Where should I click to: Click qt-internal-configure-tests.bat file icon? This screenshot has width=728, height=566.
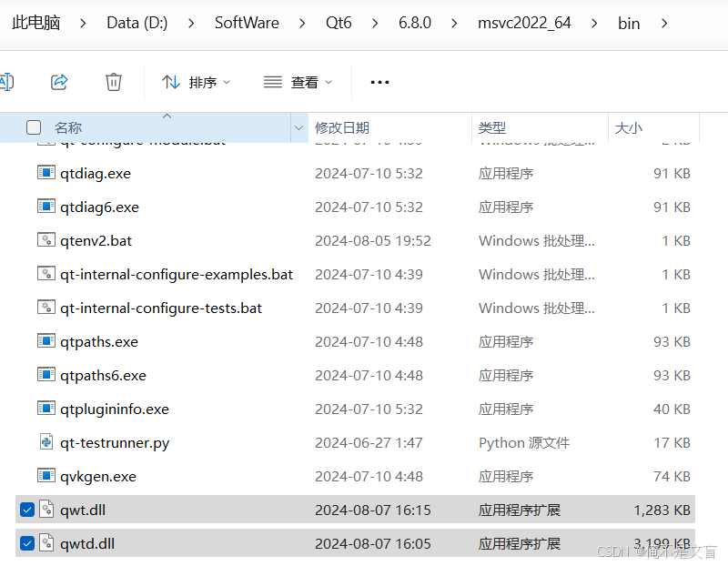[46, 307]
